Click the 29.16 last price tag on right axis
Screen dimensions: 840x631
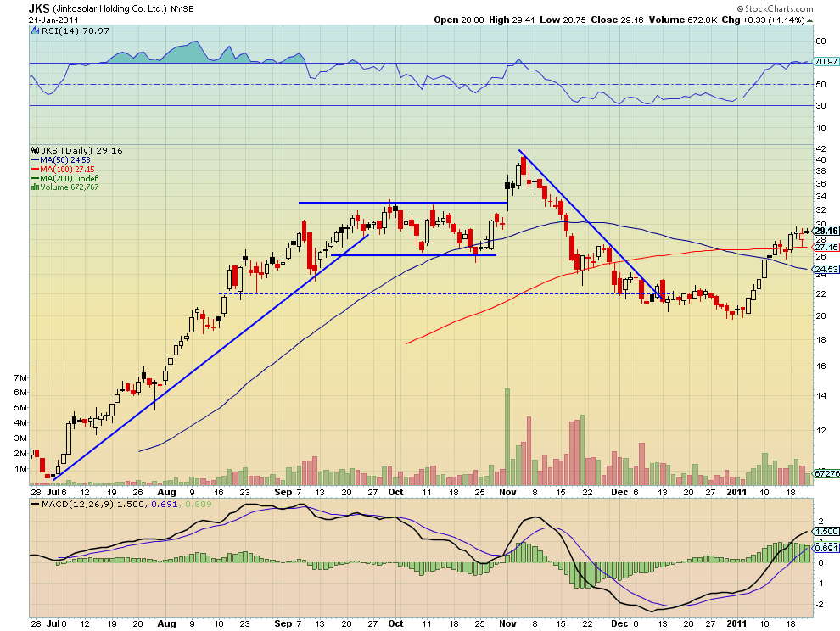coord(826,232)
